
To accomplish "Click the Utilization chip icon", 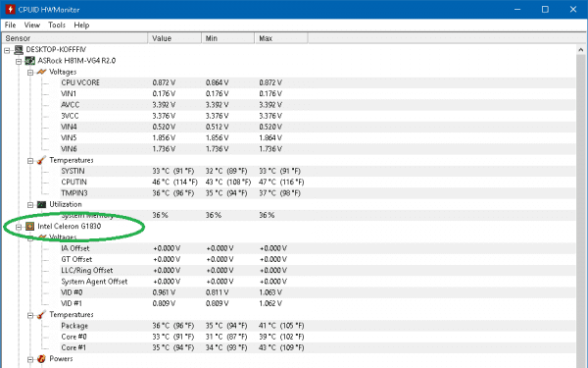I will pos(41,205).
